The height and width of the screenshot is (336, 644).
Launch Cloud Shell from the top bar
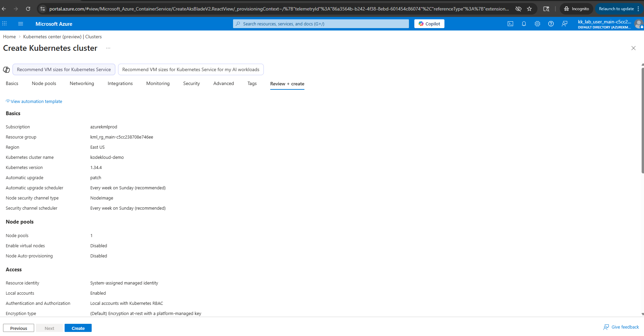[x=510, y=24]
